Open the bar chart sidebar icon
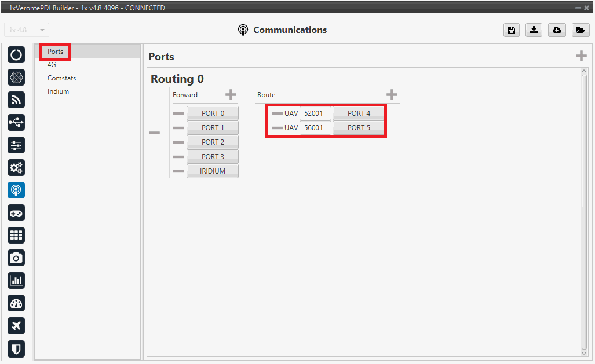The image size is (595, 364). 16,281
